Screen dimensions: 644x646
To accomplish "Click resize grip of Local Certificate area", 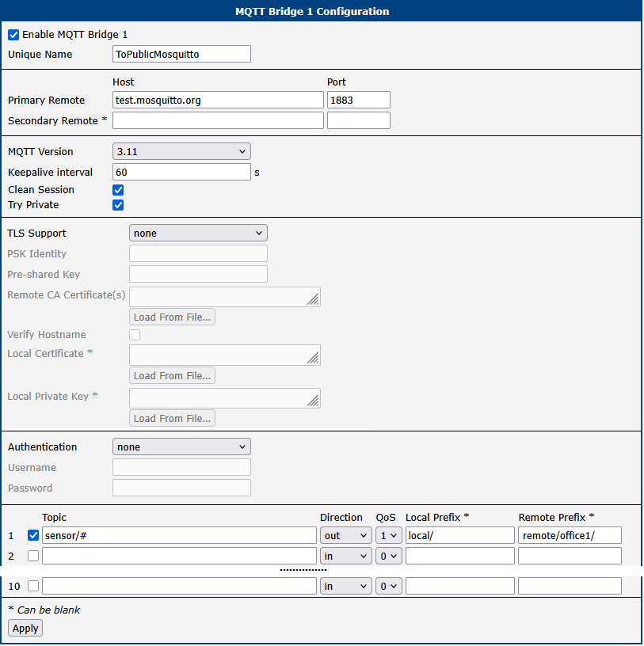I will pos(314,359).
